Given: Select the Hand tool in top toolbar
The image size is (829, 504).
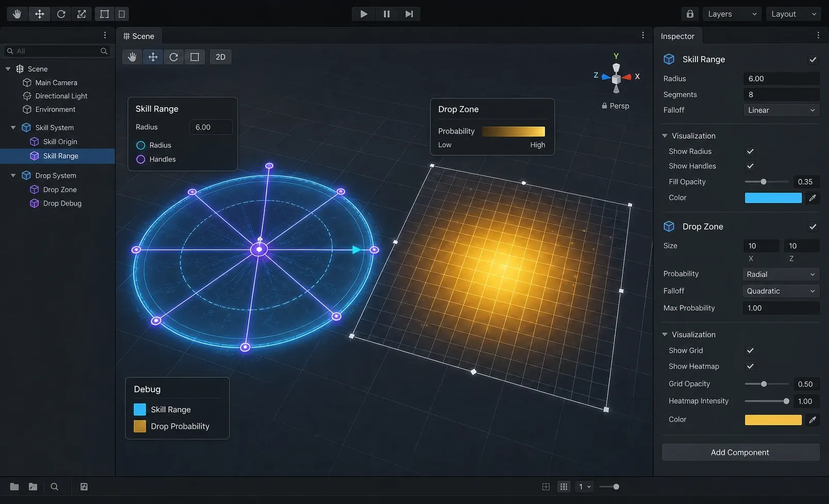Looking at the screenshot, I should (17, 14).
